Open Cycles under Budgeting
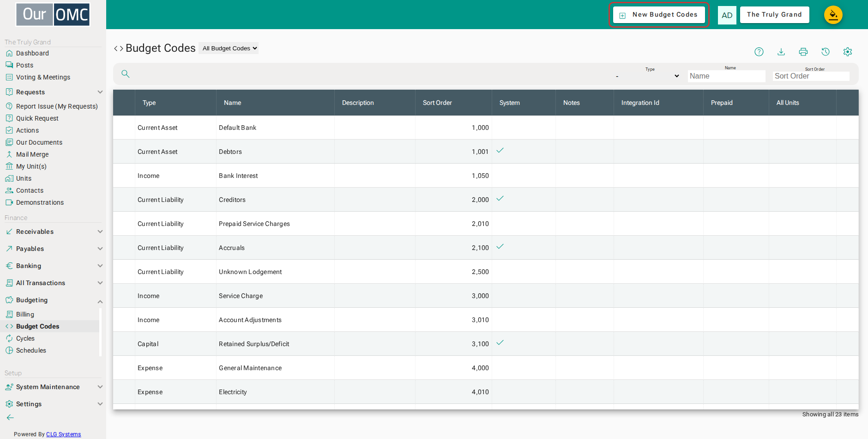Image resolution: width=868 pixels, height=439 pixels. click(x=25, y=338)
